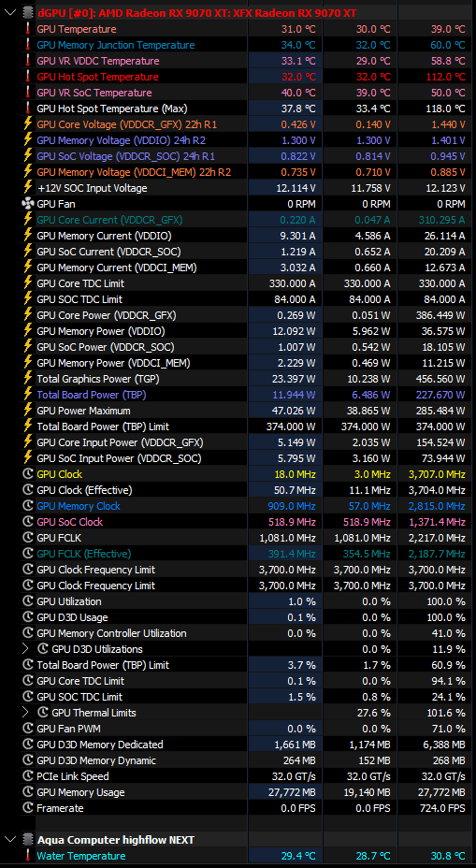
Task: Click the GPU Fan PWM current value
Action: click(x=301, y=729)
